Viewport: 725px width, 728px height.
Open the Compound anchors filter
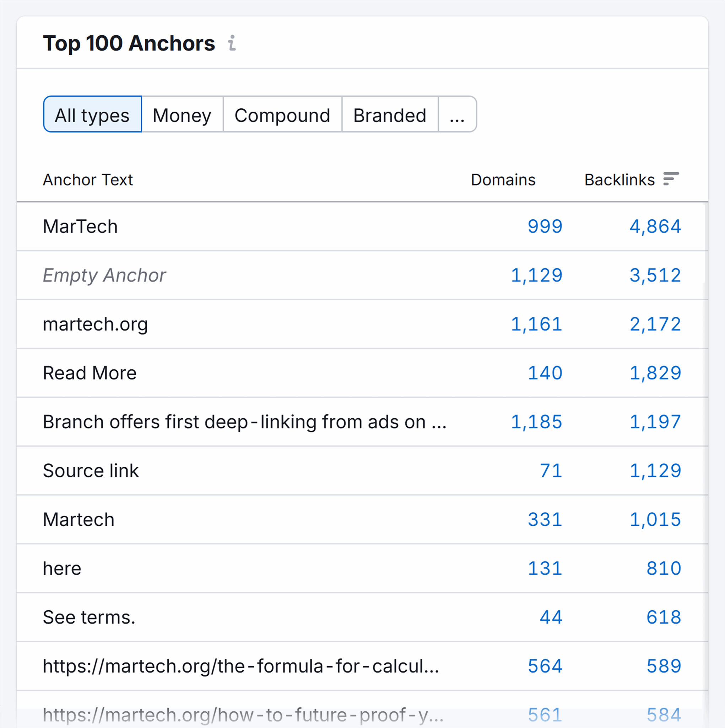tap(282, 115)
